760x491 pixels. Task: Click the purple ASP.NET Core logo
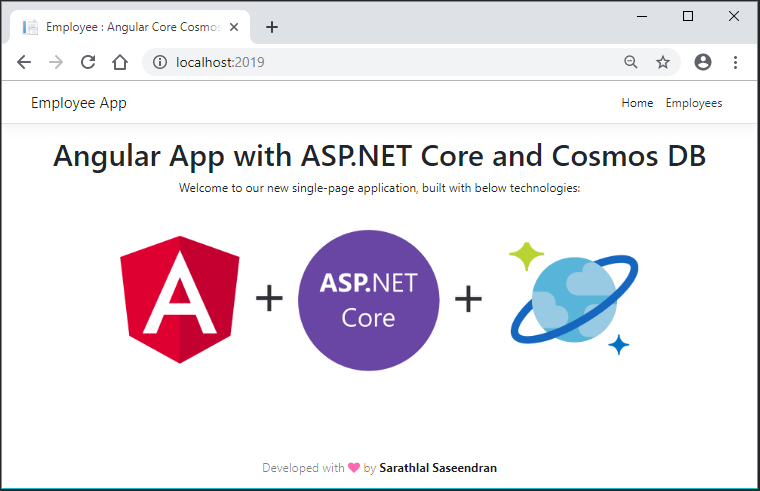pyautogui.click(x=369, y=301)
